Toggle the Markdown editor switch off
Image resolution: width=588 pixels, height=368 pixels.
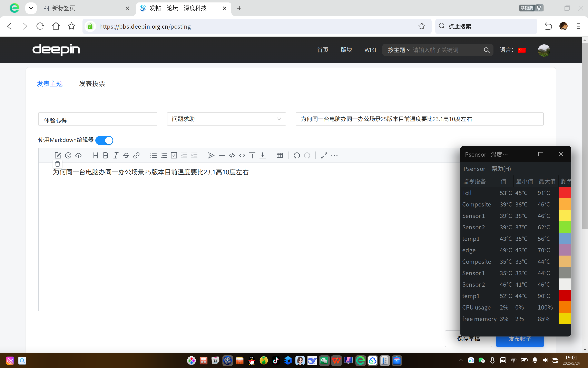(x=104, y=140)
